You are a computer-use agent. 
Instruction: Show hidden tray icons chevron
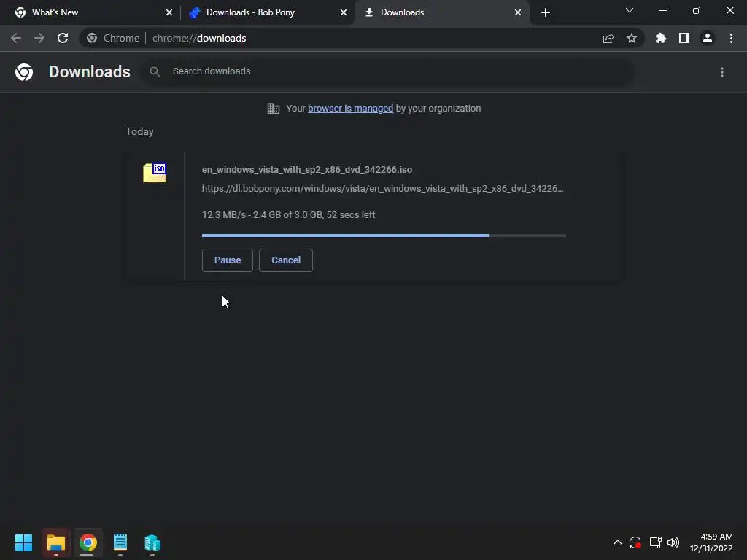[617, 542]
